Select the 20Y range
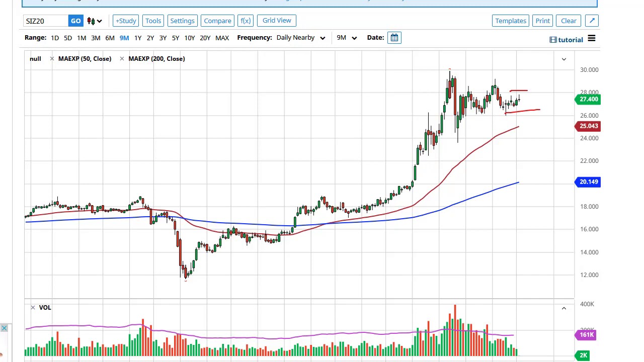The height and width of the screenshot is (362, 644). [205, 38]
